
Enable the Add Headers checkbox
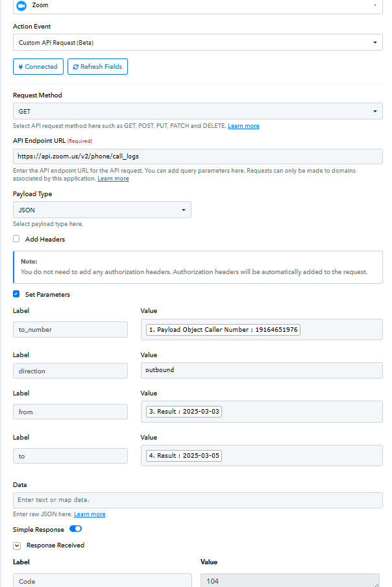(16, 239)
